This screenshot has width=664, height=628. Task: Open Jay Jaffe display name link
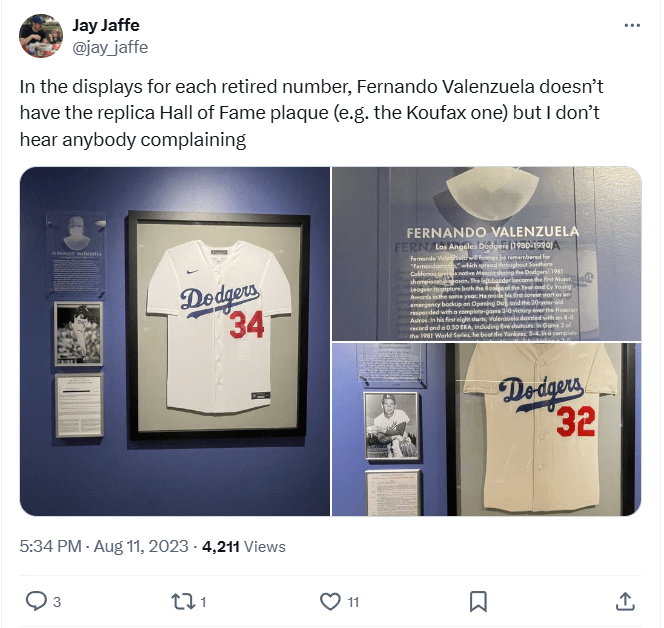coord(106,25)
